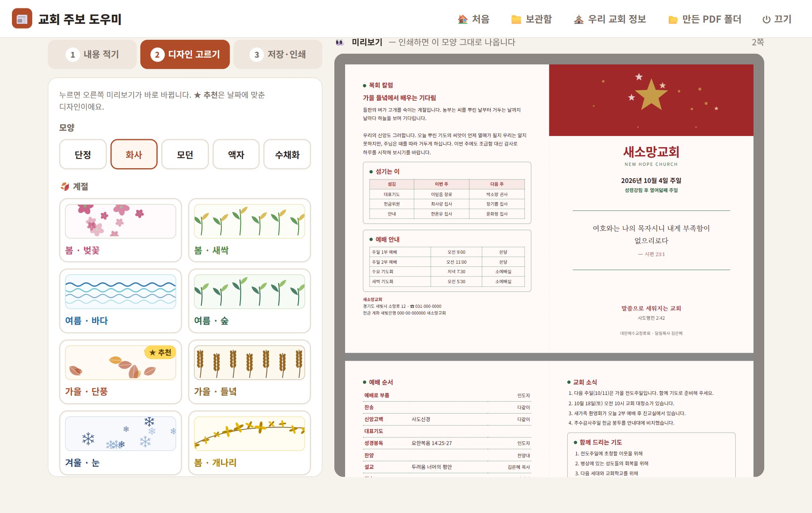Screen dimensions: 812x513
Task: Choose the 모던 layout style
Action: [185, 154]
